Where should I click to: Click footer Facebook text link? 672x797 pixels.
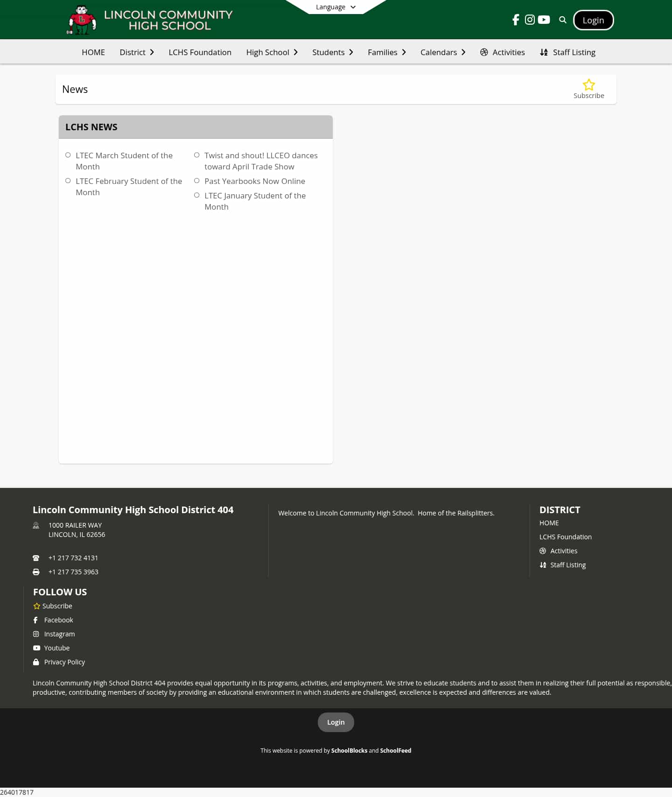click(59, 620)
